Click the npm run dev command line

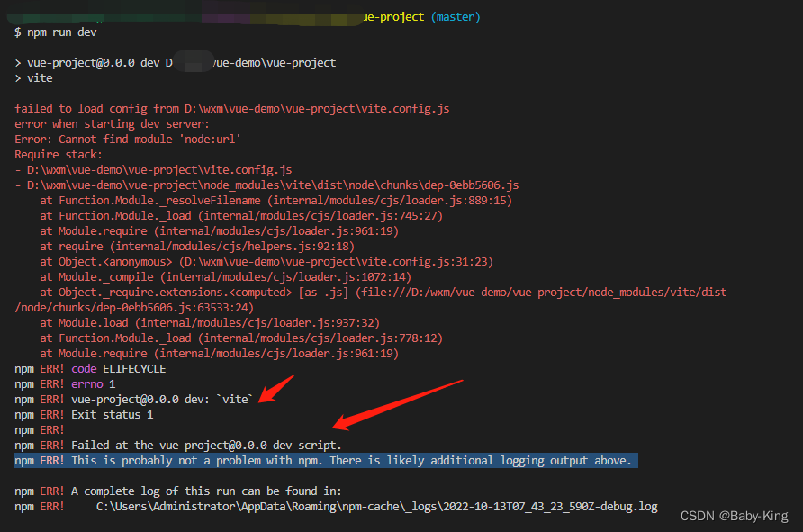point(54,32)
